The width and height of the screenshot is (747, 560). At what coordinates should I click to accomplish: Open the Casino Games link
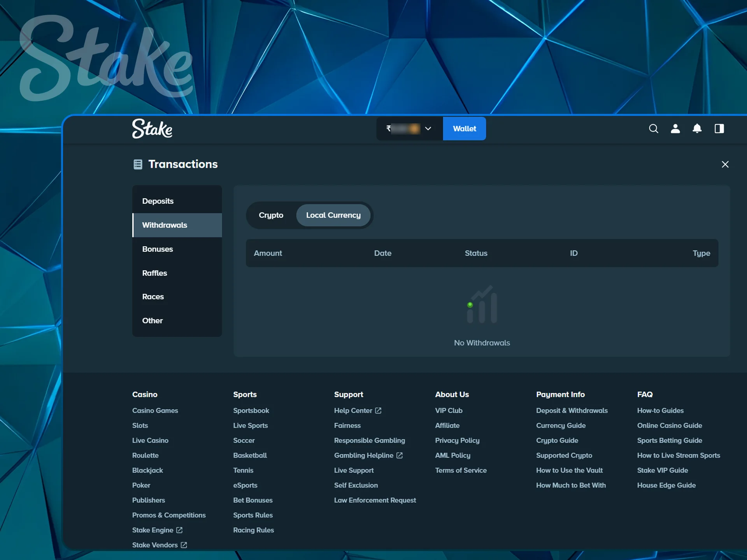[155, 411]
